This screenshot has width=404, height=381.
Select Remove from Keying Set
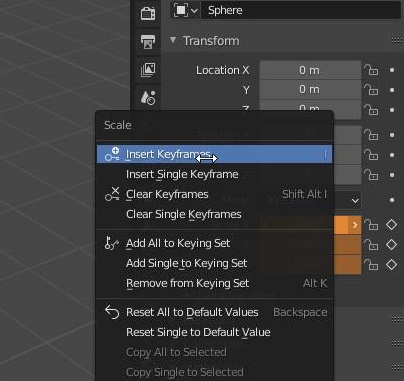tap(214, 283)
